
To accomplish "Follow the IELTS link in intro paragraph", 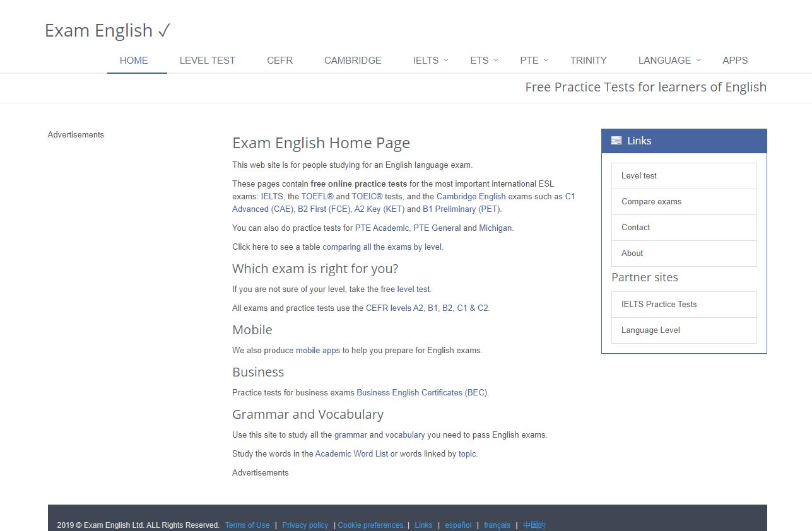I will tap(272, 196).
